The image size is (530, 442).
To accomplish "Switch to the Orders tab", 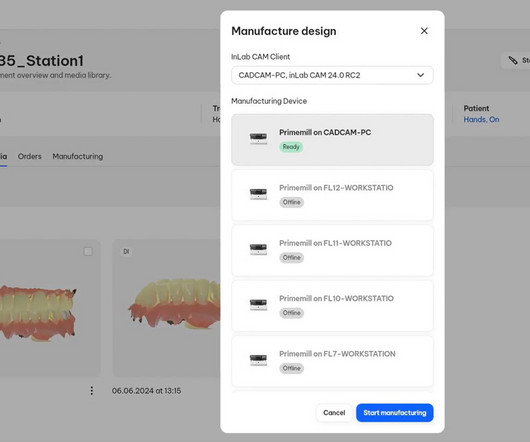I will click(x=30, y=156).
